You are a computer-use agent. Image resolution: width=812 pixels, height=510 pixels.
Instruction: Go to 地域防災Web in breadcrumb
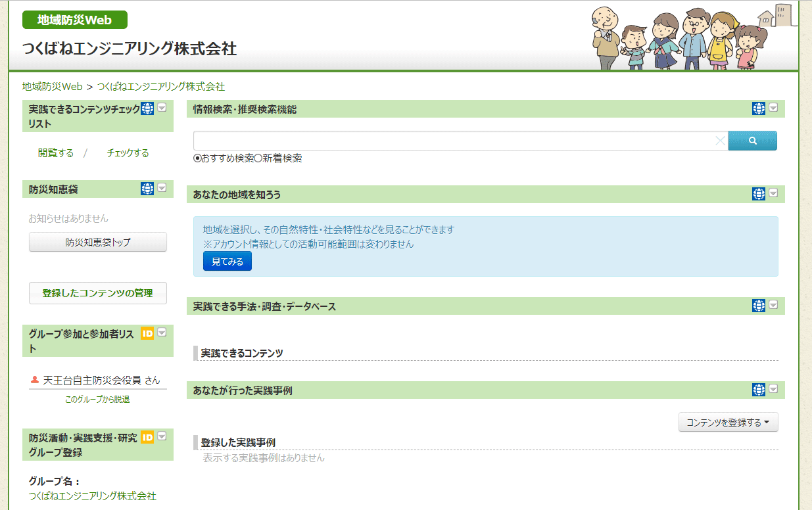pyautogui.click(x=52, y=87)
